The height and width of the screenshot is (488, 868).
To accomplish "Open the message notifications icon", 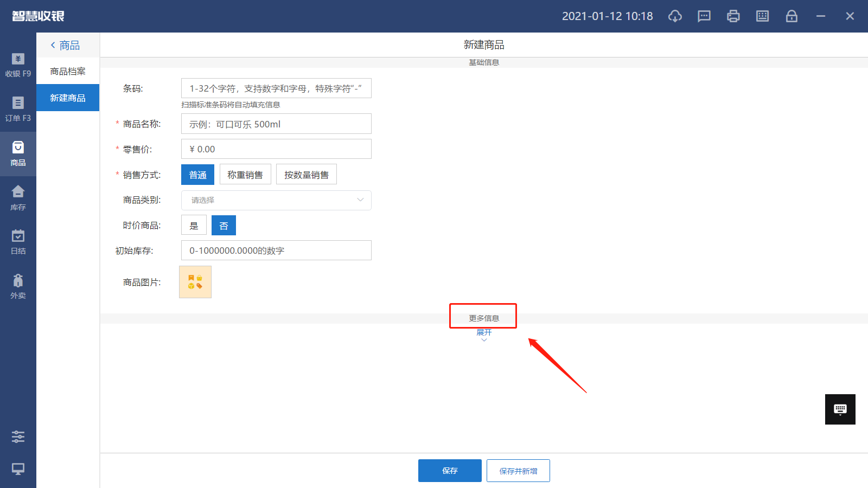I will [x=704, y=16].
